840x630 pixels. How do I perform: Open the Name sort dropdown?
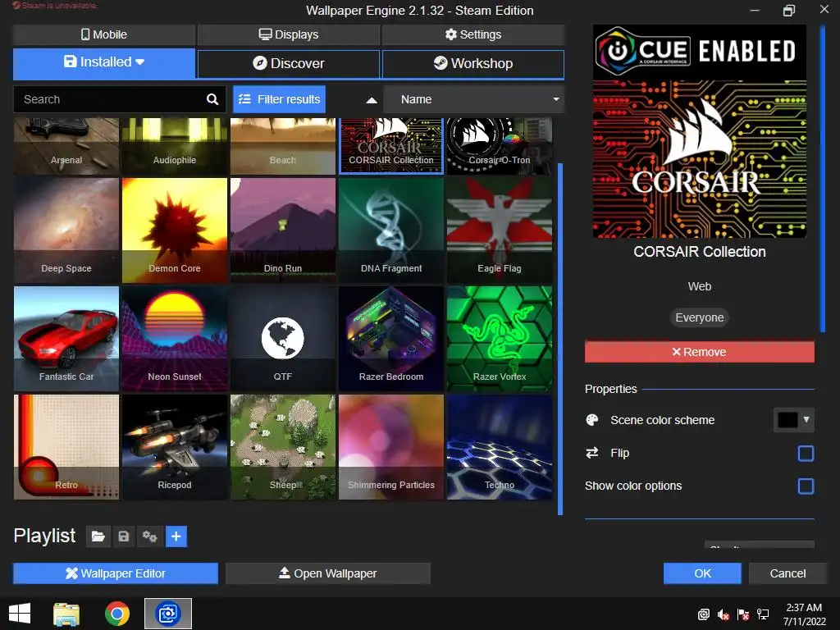tap(474, 99)
